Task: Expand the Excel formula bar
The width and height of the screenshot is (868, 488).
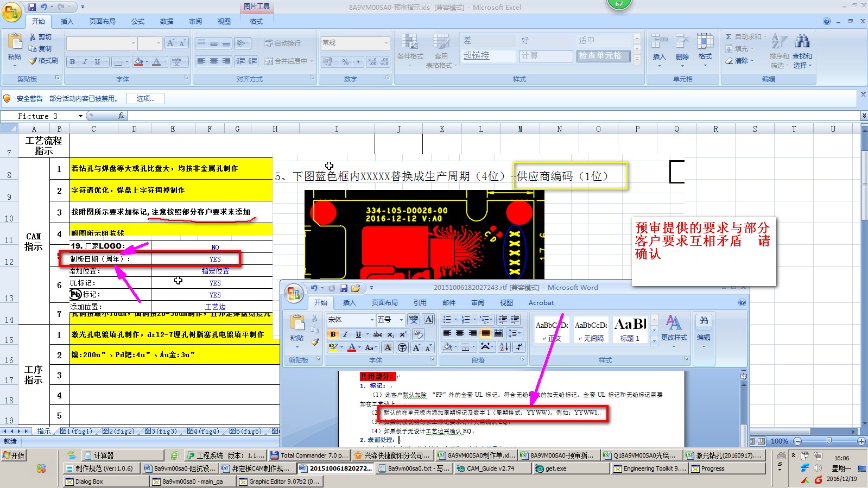Action: [x=864, y=116]
